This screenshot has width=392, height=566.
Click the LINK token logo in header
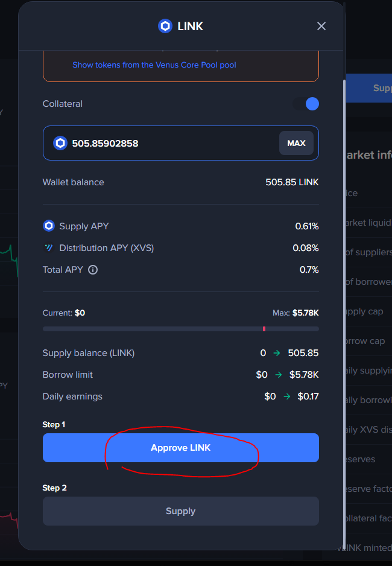(165, 26)
